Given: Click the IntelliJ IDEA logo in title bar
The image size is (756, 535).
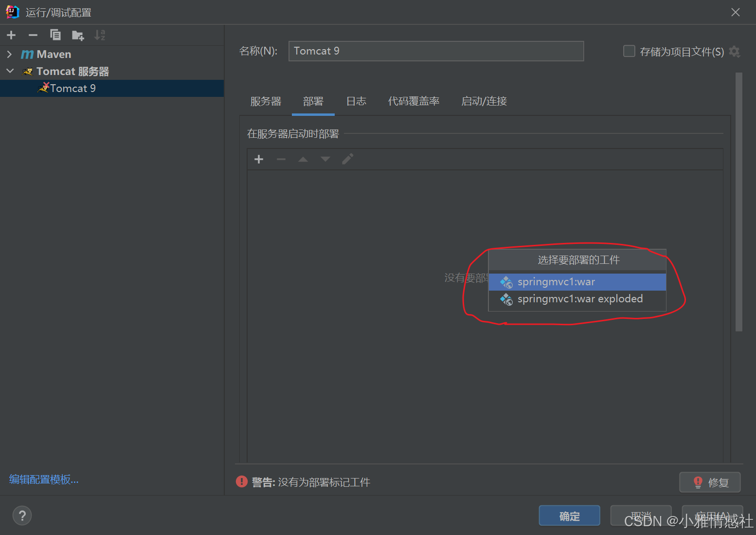Looking at the screenshot, I should [12, 12].
